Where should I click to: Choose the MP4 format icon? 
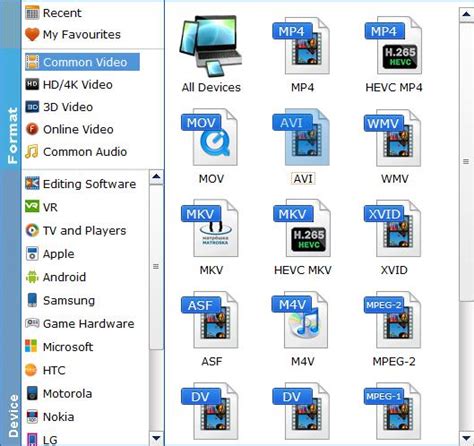point(301,46)
